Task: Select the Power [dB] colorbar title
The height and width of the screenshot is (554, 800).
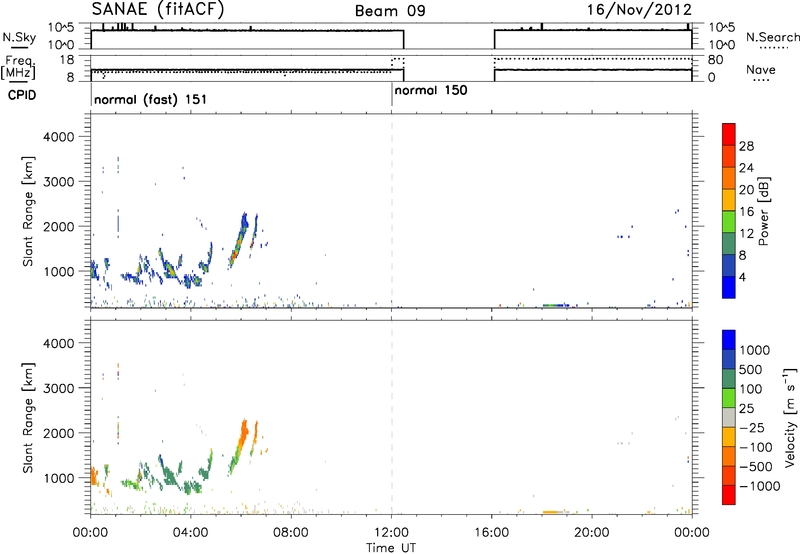Action: pos(763,211)
